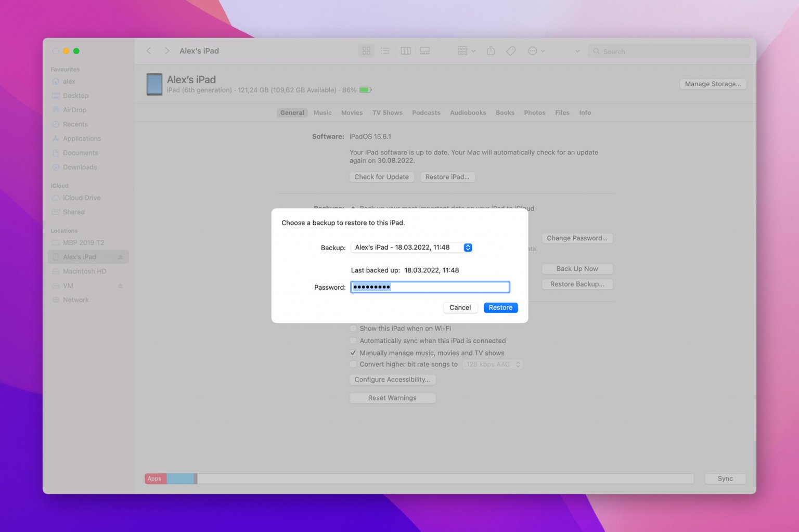Open the Podcasts tab

426,112
